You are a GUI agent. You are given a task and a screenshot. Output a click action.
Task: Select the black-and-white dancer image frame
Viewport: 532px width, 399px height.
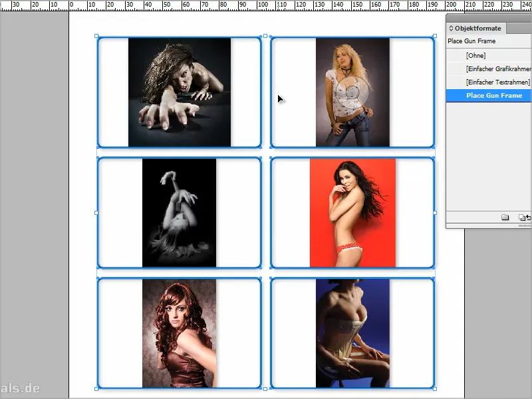179,213
